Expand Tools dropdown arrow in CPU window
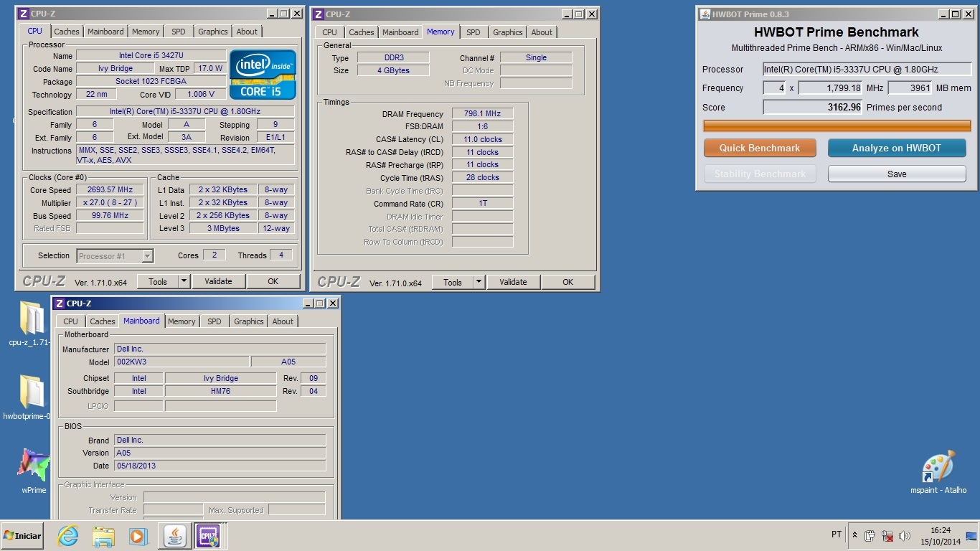This screenshot has width=980, height=551. tap(184, 281)
